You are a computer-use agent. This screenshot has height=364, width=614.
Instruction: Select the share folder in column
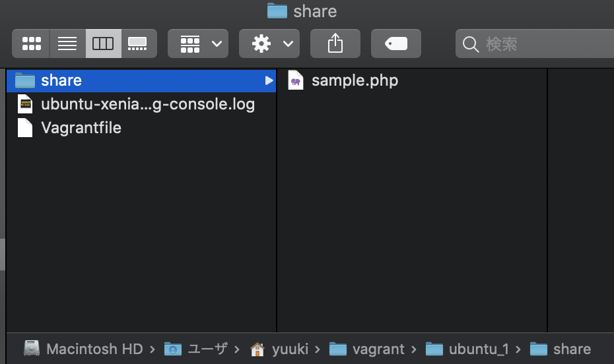coord(61,80)
